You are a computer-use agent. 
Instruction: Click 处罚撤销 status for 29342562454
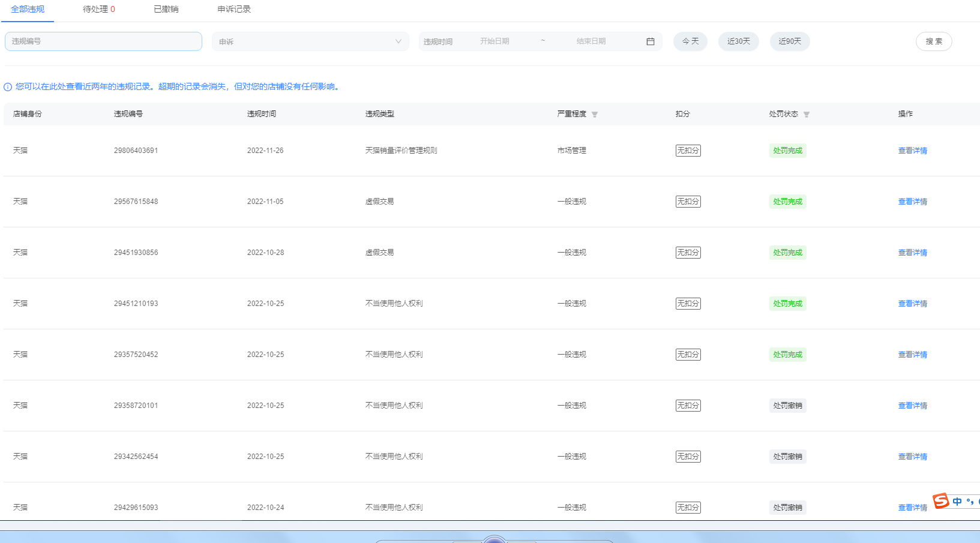pyautogui.click(x=787, y=457)
